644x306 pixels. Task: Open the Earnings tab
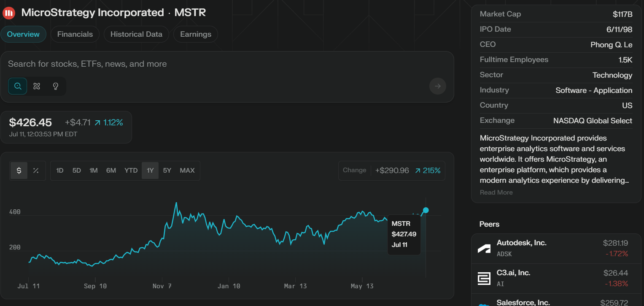point(196,34)
